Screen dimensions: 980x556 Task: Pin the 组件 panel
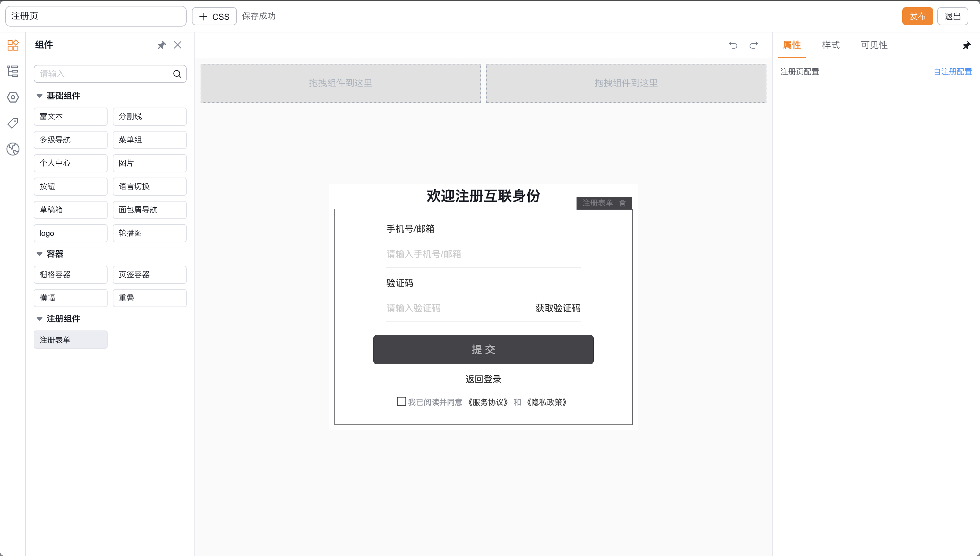pyautogui.click(x=162, y=45)
